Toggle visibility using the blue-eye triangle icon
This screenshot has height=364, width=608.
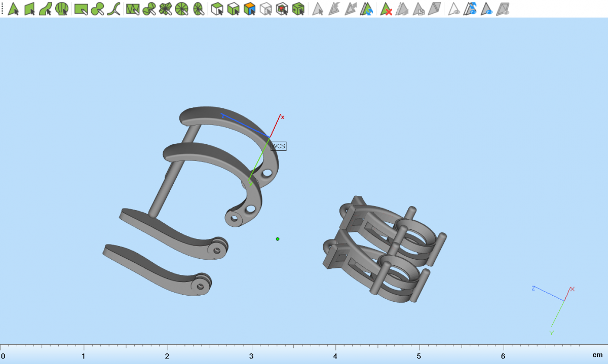click(x=487, y=9)
